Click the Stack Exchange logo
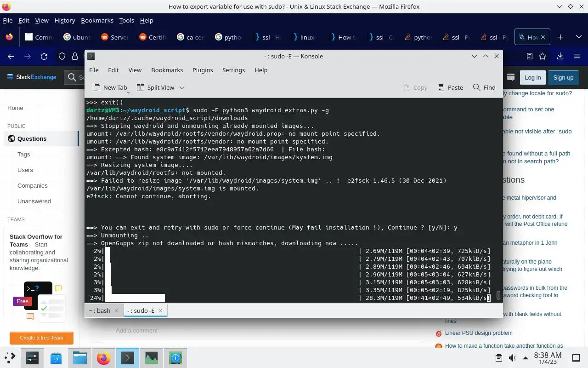This screenshot has width=588, height=368. [x=31, y=77]
